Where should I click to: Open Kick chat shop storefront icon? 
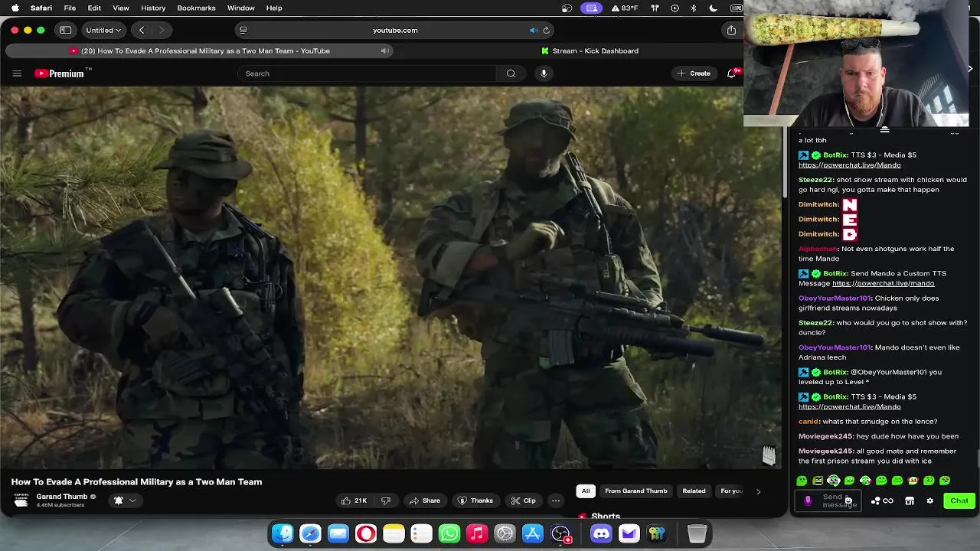(910, 500)
